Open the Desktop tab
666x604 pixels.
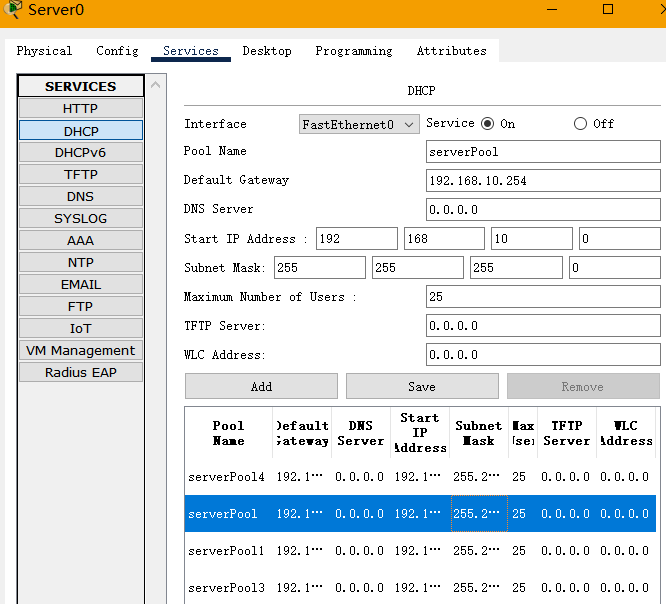[x=267, y=51]
